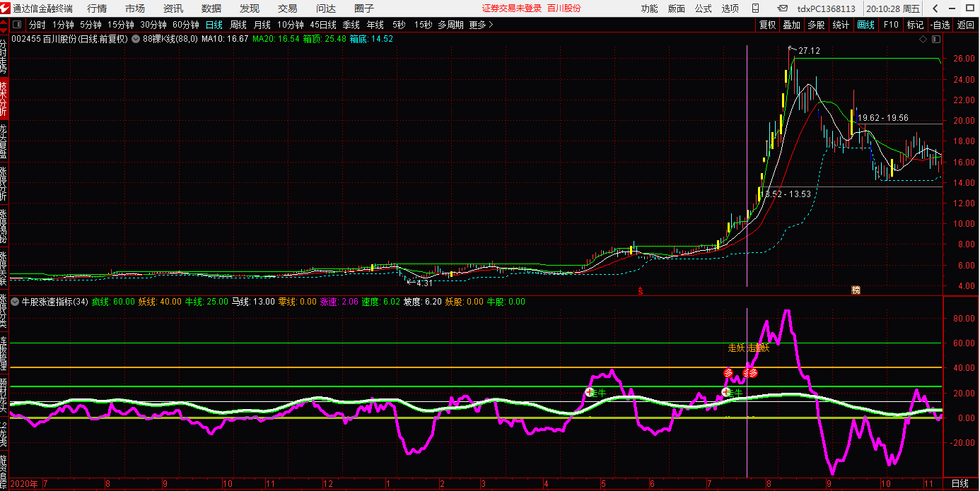Click the 证券交易未登录 login link
This screenshot has height=491, width=980.
coord(511,8)
